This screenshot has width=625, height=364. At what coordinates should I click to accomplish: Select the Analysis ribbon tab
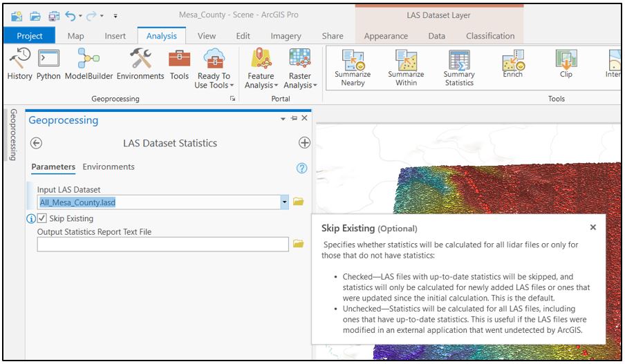161,36
